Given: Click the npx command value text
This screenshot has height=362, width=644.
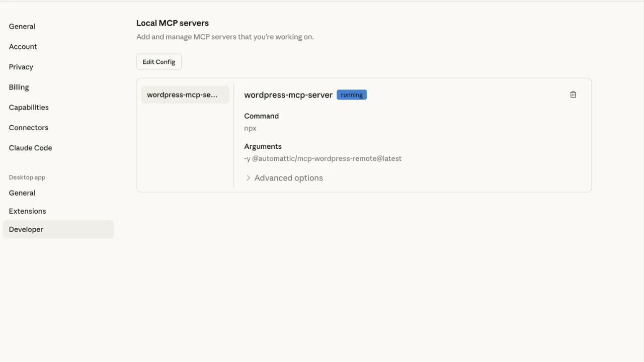Looking at the screenshot, I should tap(250, 128).
